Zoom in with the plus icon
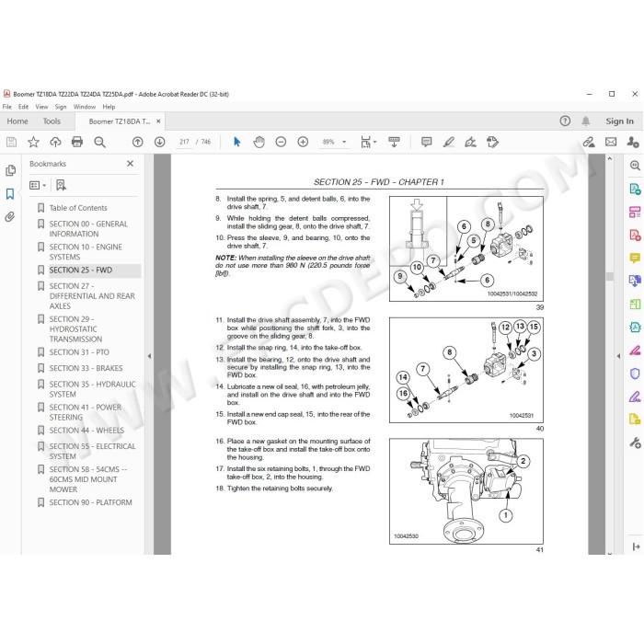Viewport: 644px width, 644px height. pyautogui.click(x=303, y=142)
